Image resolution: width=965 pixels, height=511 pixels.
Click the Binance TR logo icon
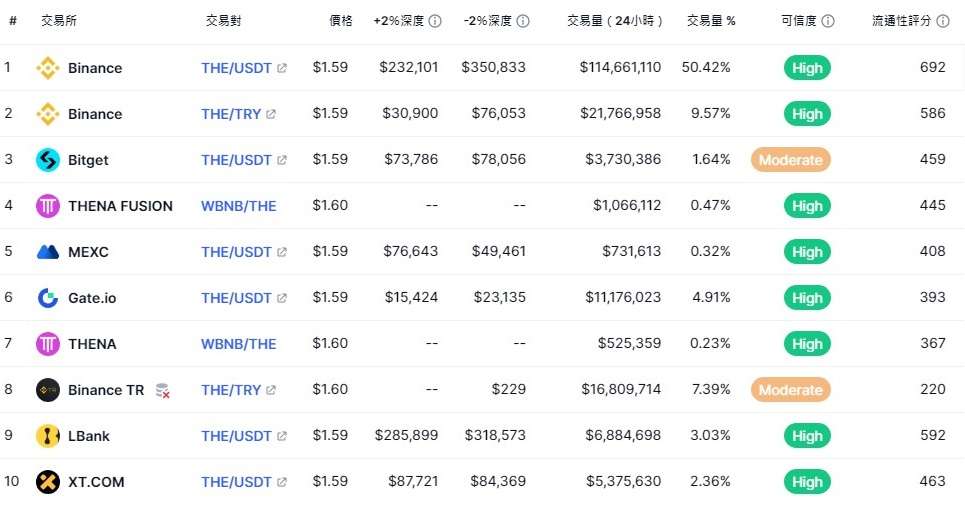[48, 390]
